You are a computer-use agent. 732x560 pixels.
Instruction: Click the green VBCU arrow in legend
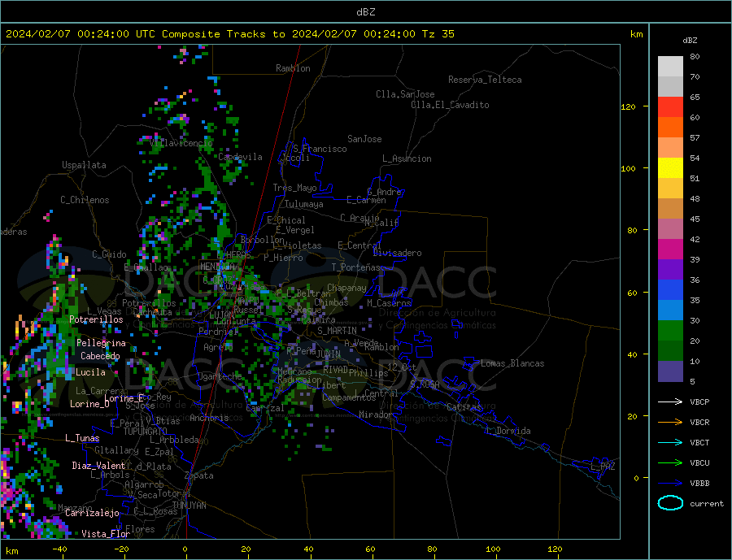coord(670,463)
